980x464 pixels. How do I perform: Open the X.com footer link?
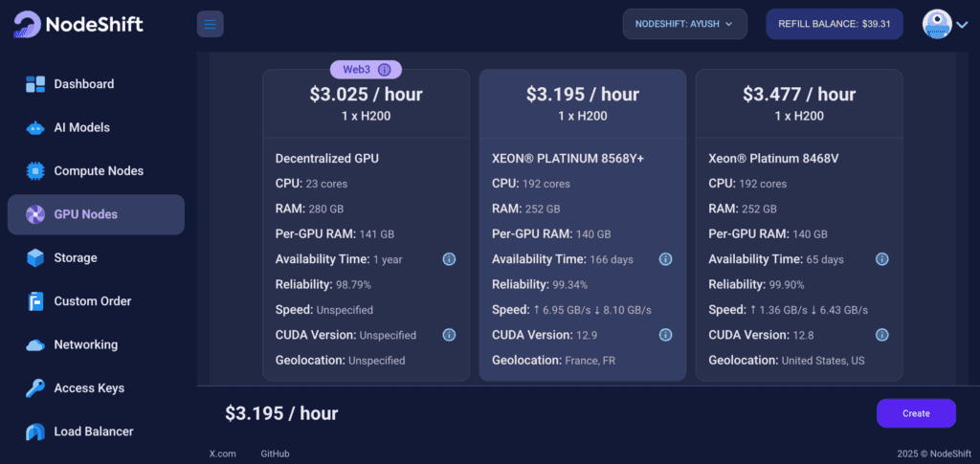tap(222, 453)
